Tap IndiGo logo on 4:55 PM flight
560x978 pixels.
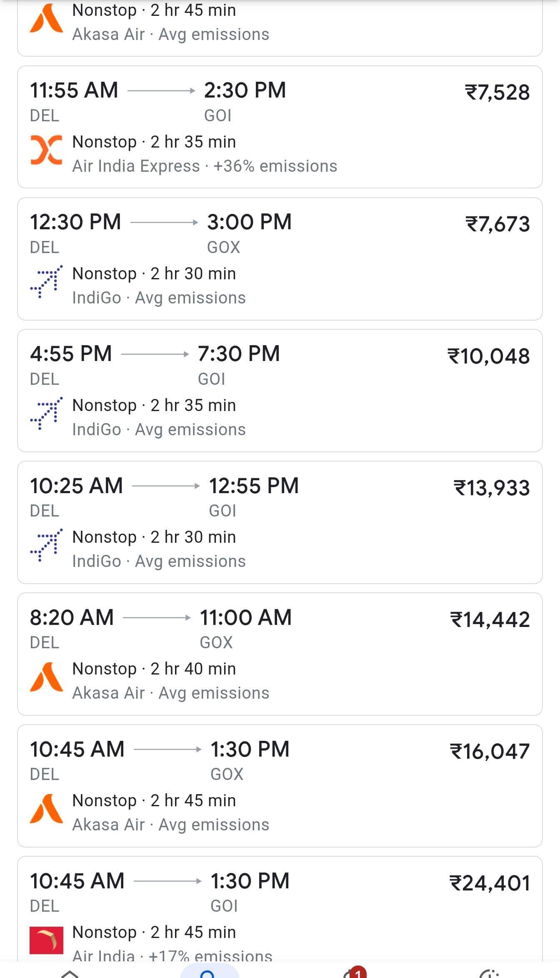tap(46, 413)
